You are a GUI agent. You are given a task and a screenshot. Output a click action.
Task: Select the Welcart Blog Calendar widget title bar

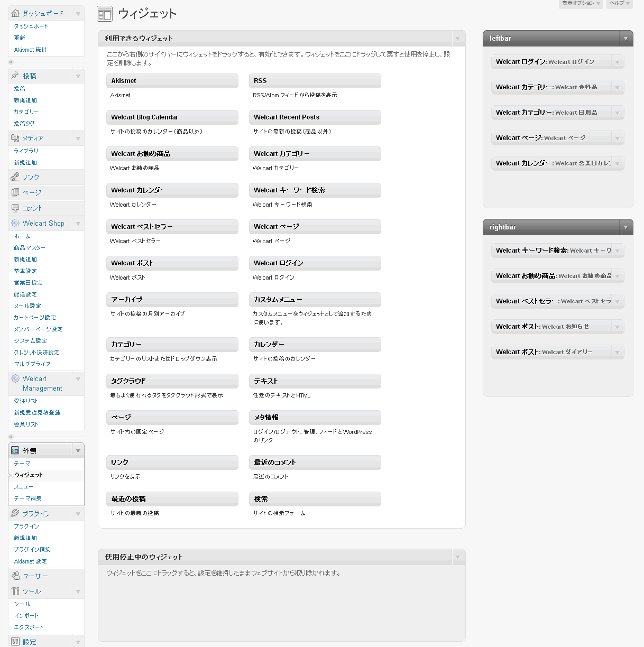point(172,117)
